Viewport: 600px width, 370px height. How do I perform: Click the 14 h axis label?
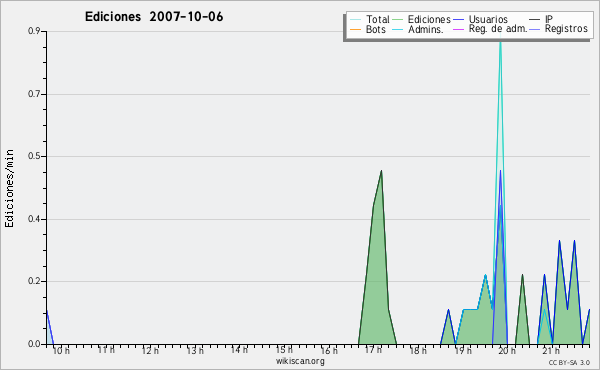pos(239,350)
